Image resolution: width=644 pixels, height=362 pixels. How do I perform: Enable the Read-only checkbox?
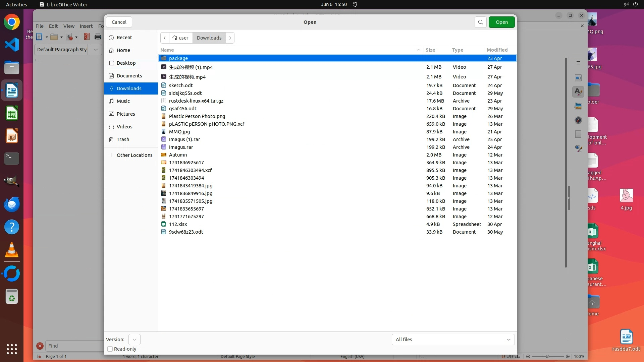coord(110,349)
